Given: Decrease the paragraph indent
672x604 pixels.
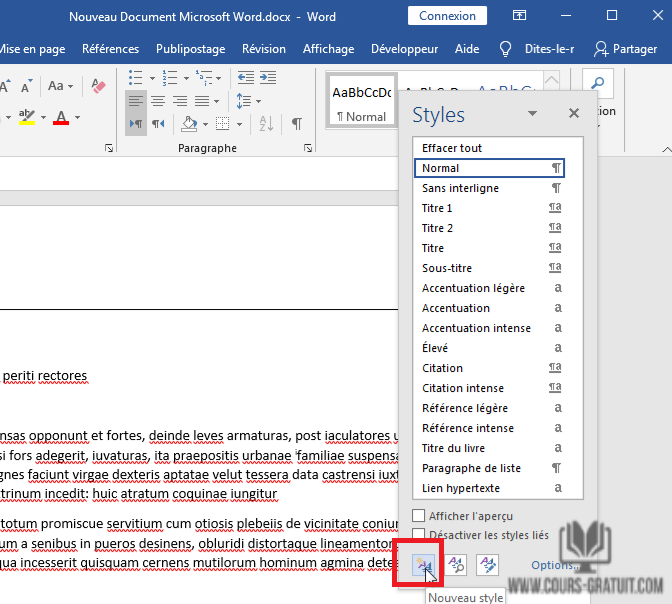Looking at the screenshot, I should tap(246, 78).
